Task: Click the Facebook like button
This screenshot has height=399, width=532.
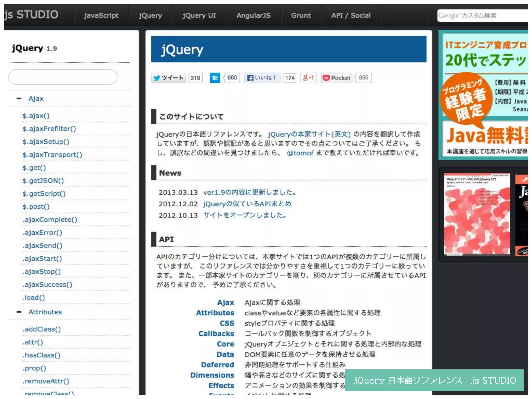Action: click(x=262, y=78)
